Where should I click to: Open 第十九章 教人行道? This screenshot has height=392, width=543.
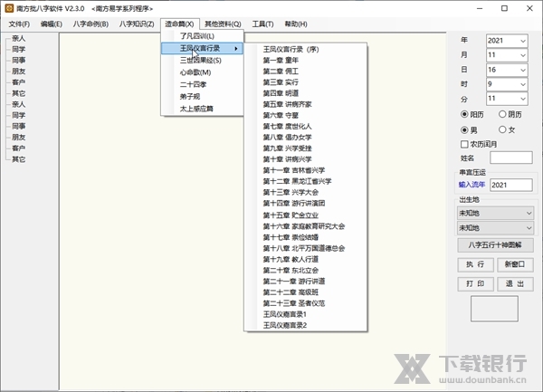pos(306,259)
